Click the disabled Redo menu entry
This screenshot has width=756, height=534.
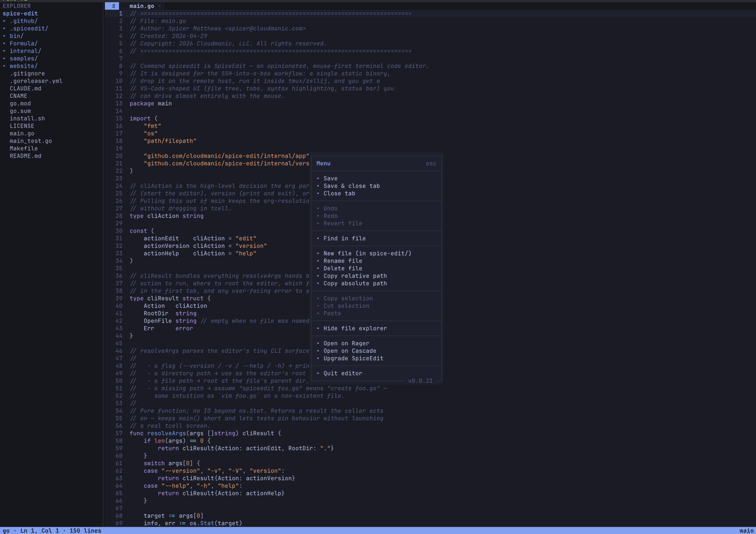click(330, 216)
